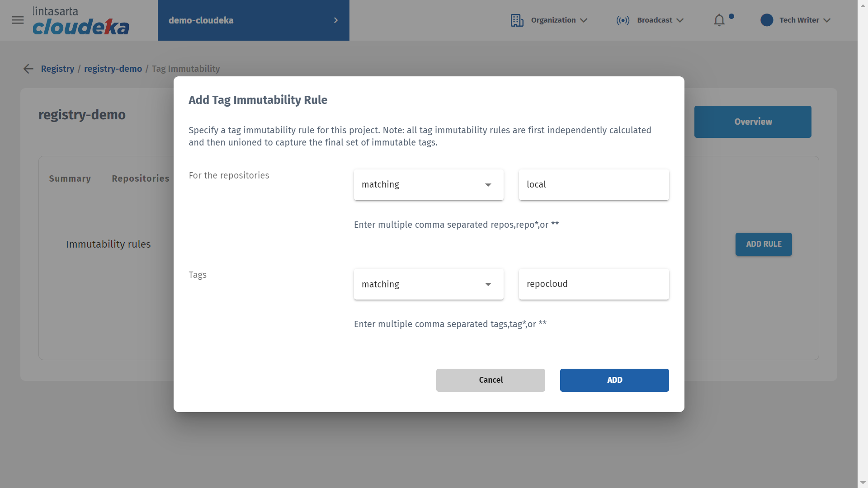
Task: Cancel the immutability rule dialog
Action: [x=491, y=380]
